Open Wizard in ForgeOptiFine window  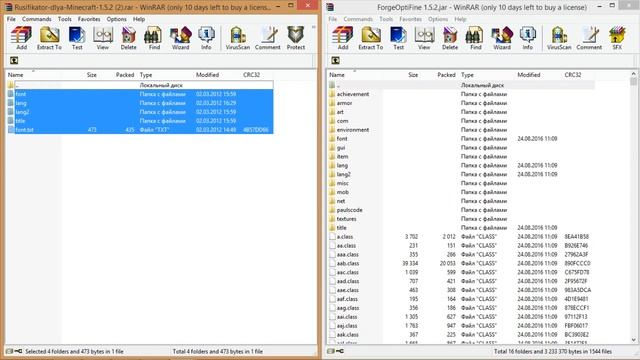click(x=502, y=38)
